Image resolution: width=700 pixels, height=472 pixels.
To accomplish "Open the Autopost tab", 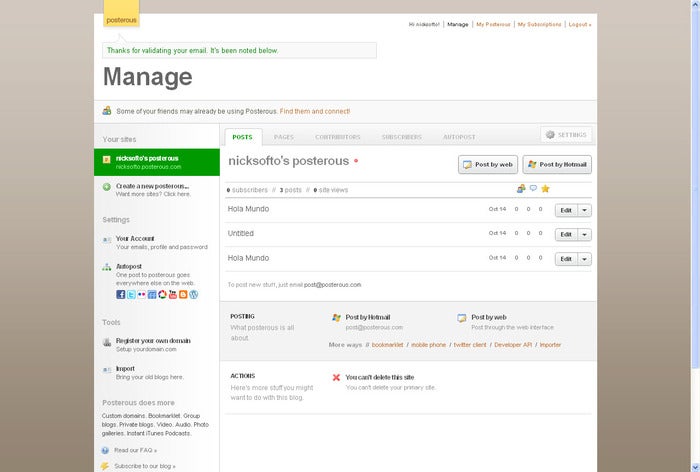I will coord(459,137).
